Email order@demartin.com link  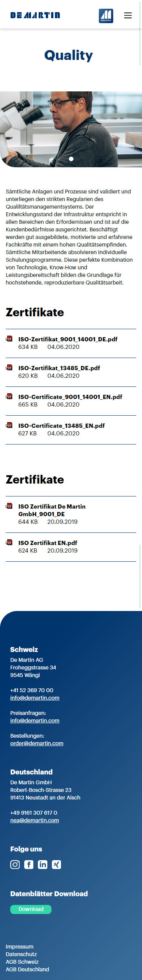click(37, 743)
